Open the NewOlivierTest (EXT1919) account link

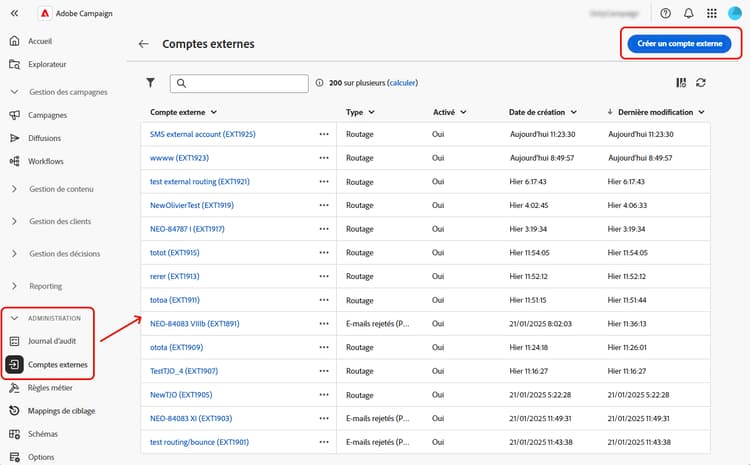point(201,205)
